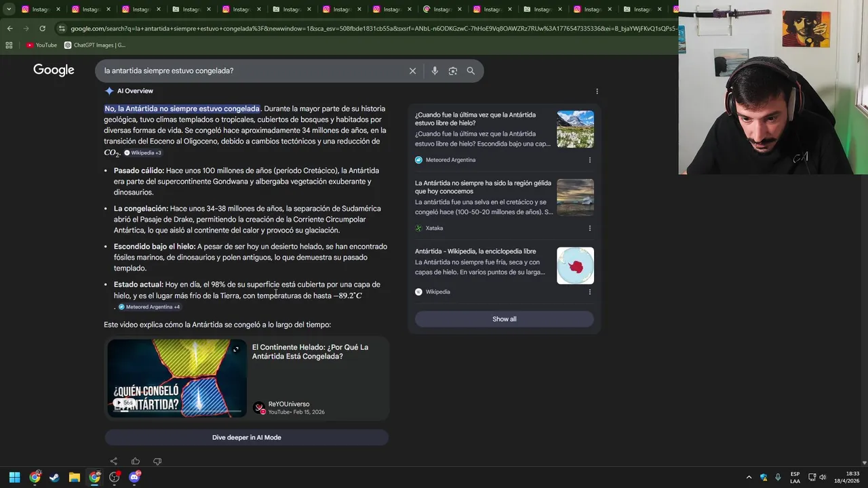Click the Wikipedia Antarctica globe thumbnail

[575, 266]
